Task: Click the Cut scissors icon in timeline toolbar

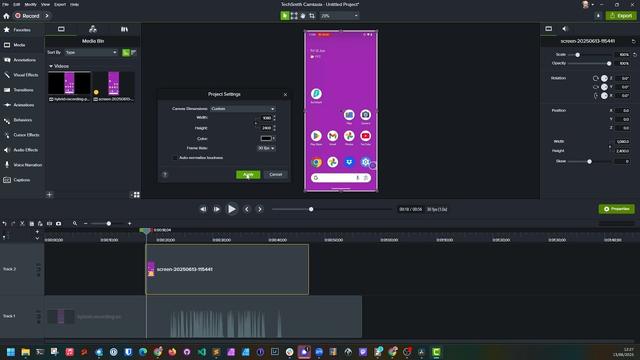Action: tap(22, 224)
